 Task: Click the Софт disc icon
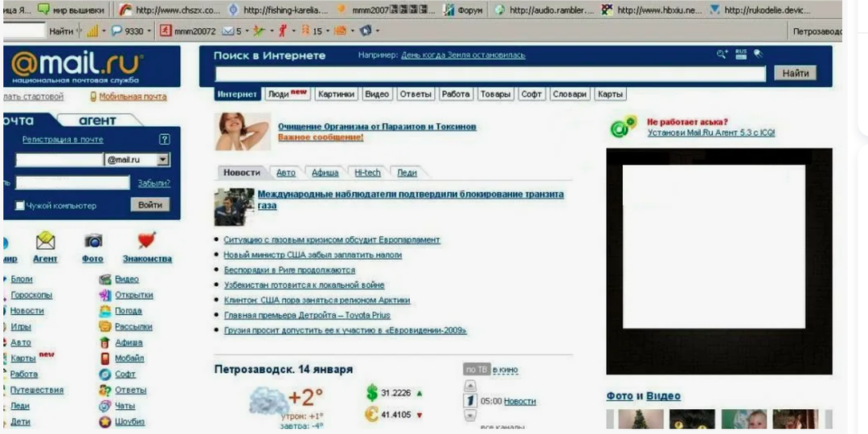(x=105, y=375)
